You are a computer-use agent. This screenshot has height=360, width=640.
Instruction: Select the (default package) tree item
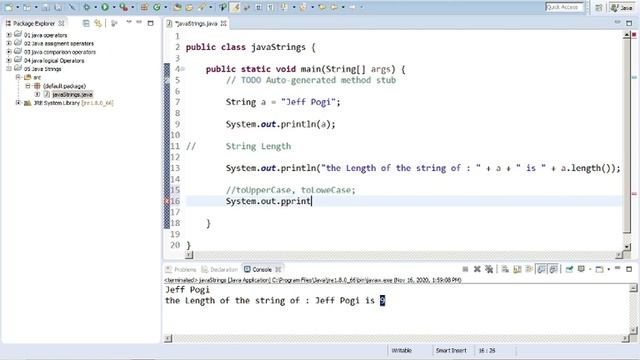pos(60,86)
